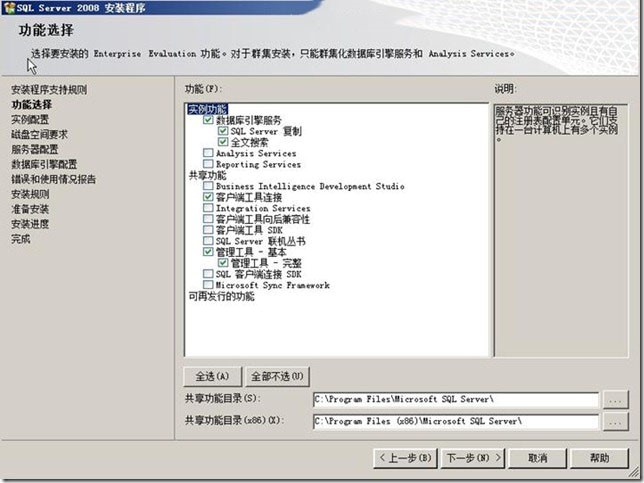Viewport: 644px width, 483px height.
Task: Click the SQL Server setup title bar icon
Action: pyautogui.click(x=9, y=7)
